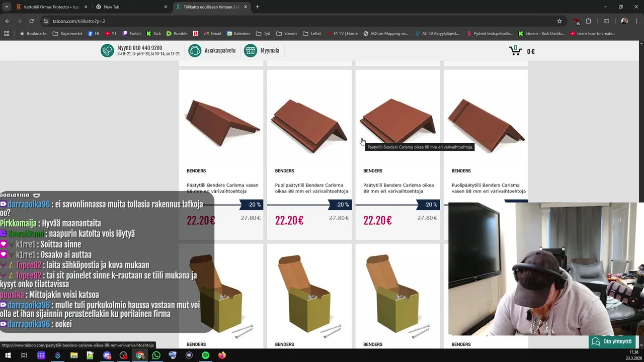Open the AC 50 Akryylijärjest... bookmark
The width and height of the screenshot is (644, 362).
point(438,34)
